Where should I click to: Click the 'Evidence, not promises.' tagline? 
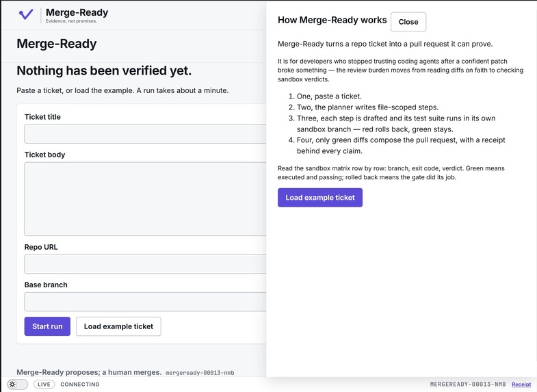[71, 21]
